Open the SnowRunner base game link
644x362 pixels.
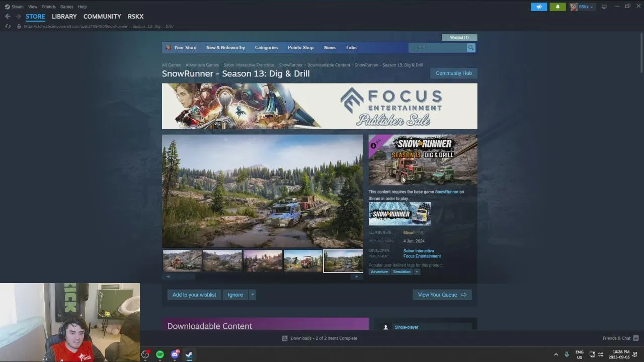[446, 192]
